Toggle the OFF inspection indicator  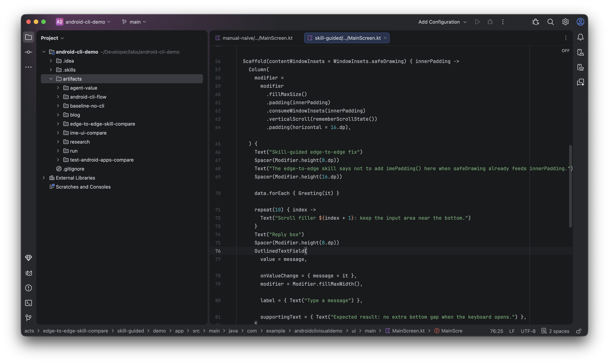565,51
